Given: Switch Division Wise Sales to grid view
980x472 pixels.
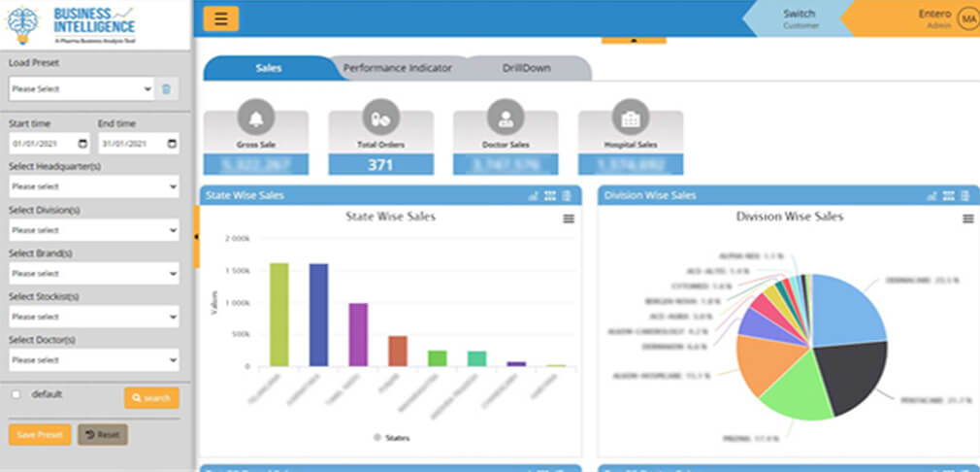Looking at the screenshot, I should click(x=949, y=195).
